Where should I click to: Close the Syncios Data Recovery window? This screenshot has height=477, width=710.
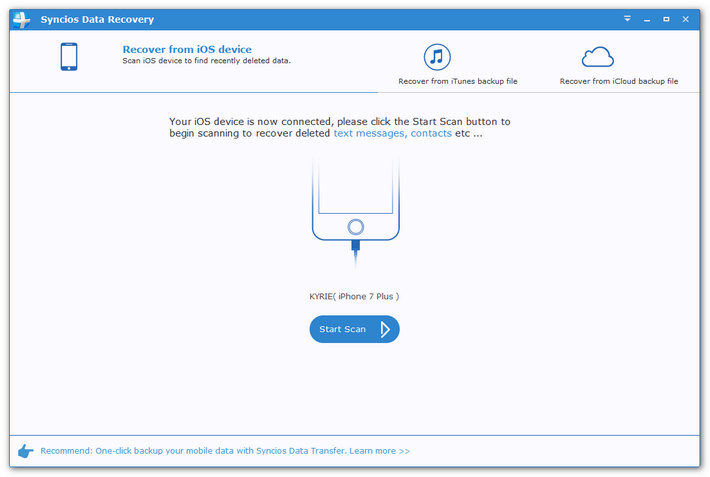tap(686, 19)
